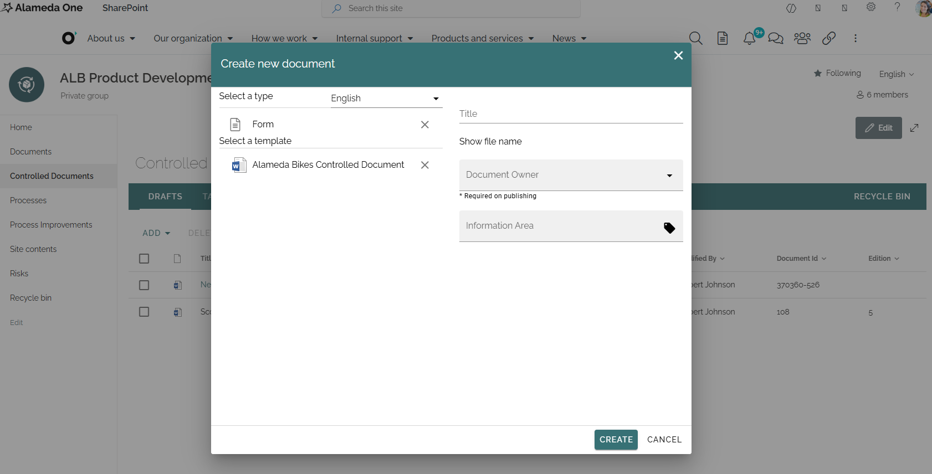
Task: Click the Edit link under navigation
Action: point(16,322)
